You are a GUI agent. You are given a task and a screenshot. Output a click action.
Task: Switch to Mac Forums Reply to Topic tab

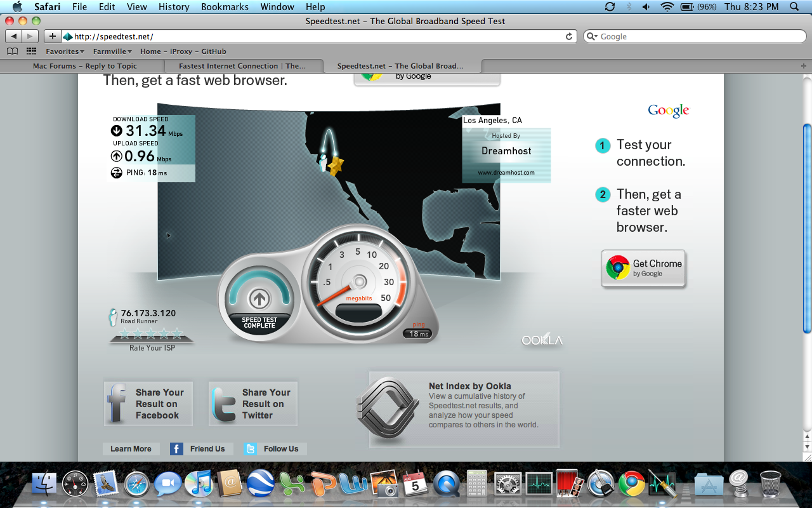[84, 66]
